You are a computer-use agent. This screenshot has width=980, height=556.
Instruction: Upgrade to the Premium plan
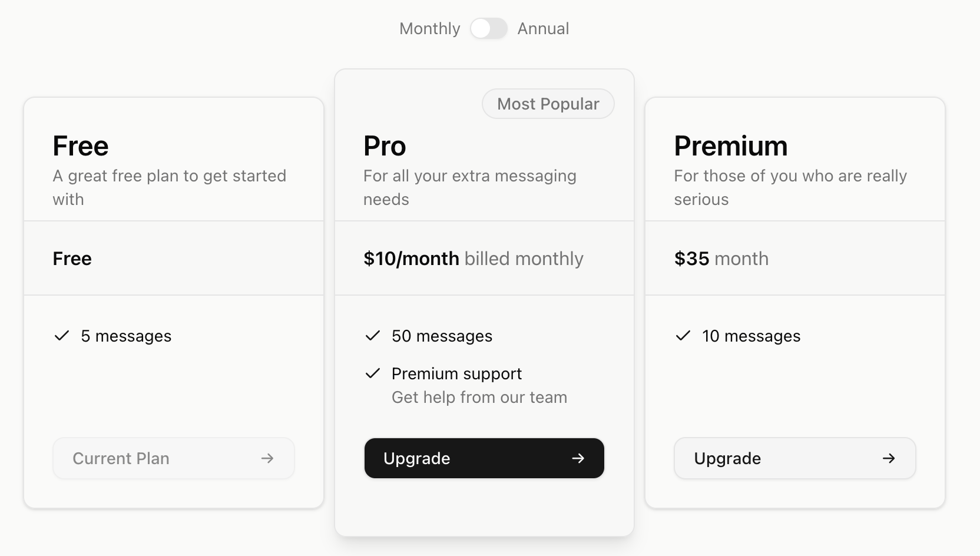click(794, 458)
